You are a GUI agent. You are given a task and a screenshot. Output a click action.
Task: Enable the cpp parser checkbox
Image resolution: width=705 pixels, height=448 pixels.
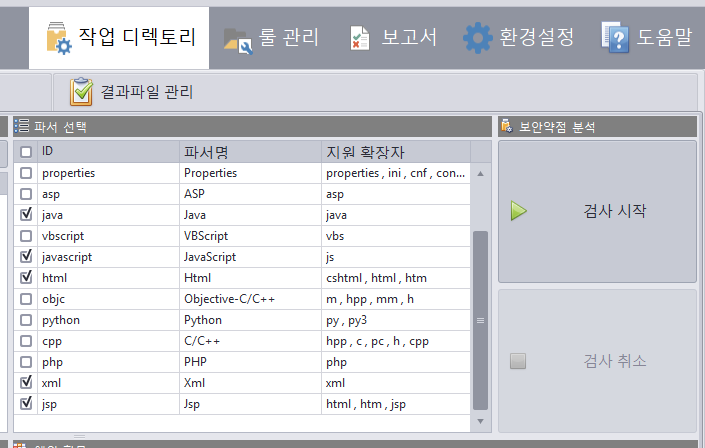pos(26,341)
